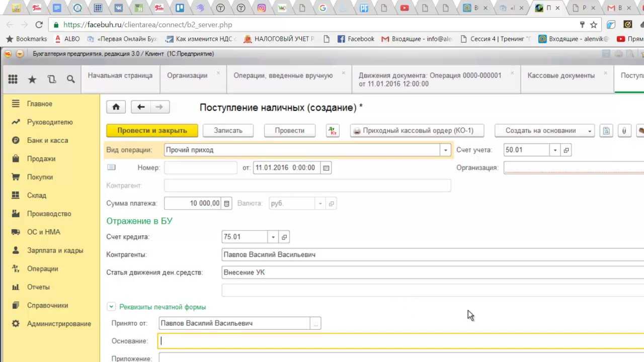644x362 pixels.
Task: Focus the Основание text field
Action: (x=401, y=341)
